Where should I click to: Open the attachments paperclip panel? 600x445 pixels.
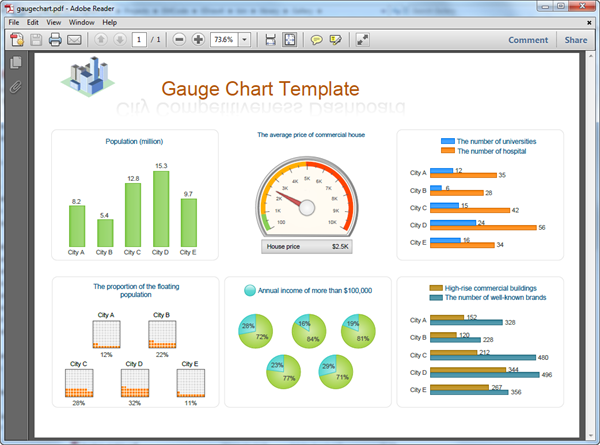(16, 87)
